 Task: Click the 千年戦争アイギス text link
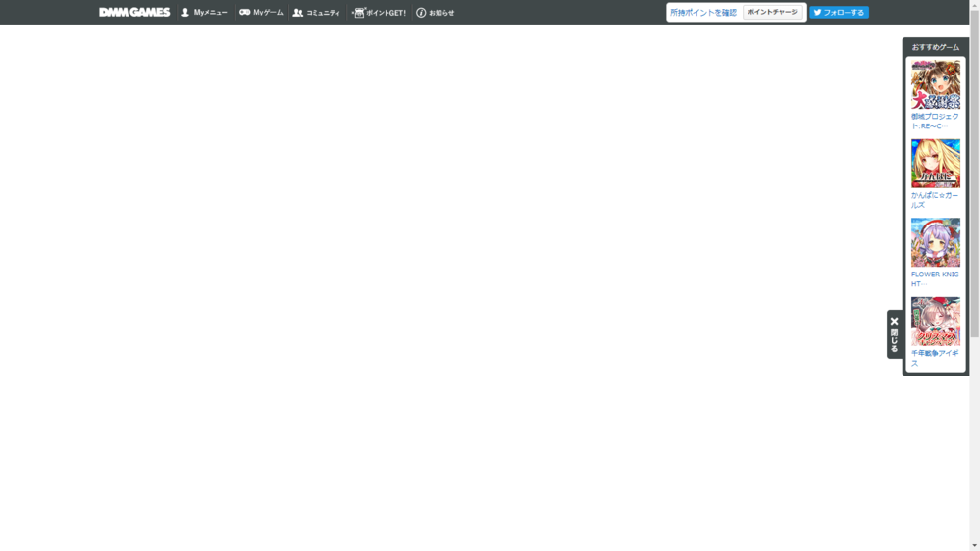tap(934, 358)
